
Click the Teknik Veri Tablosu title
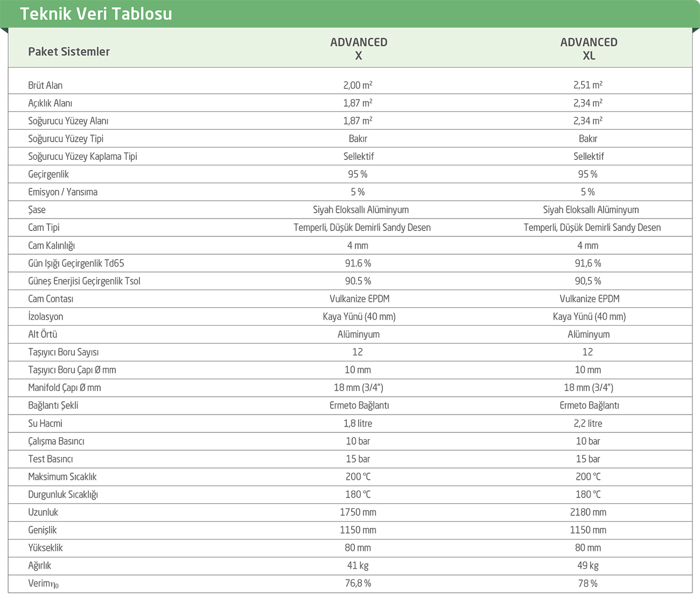pyautogui.click(x=96, y=13)
